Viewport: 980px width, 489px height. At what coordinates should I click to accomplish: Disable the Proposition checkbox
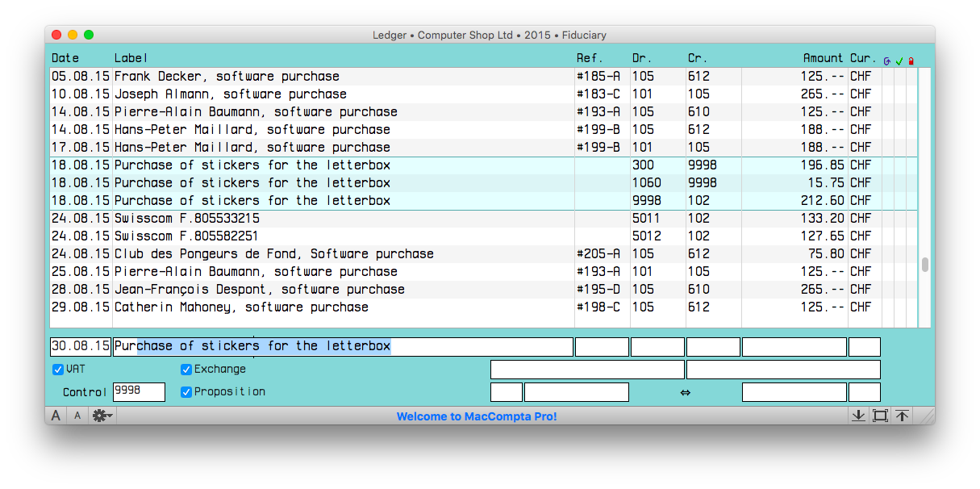pyautogui.click(x=186, y=392)
